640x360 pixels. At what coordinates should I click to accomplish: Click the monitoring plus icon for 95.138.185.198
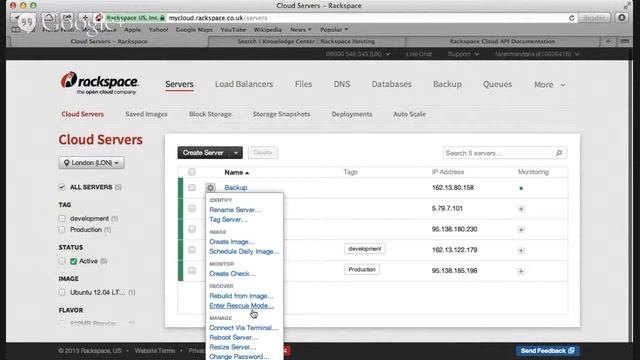coord(521,271)
